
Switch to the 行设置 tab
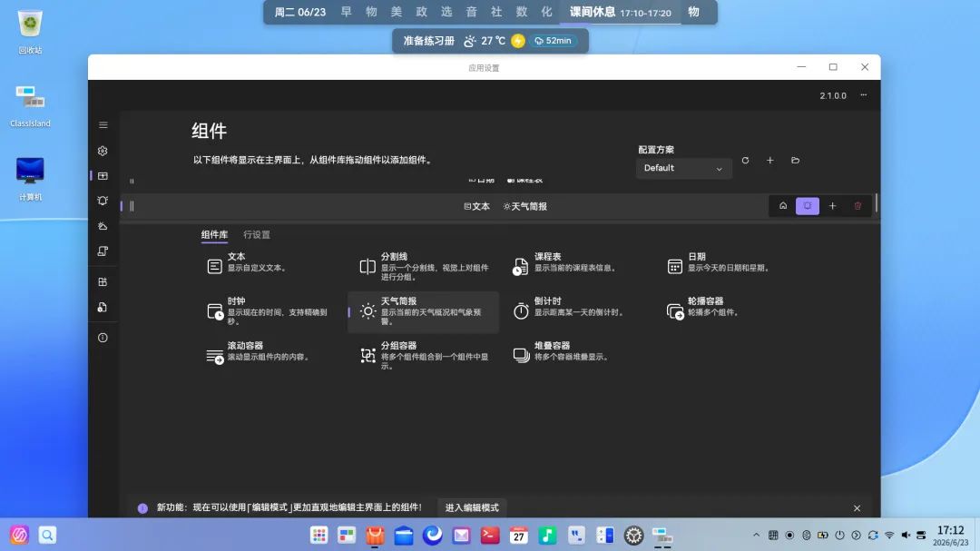coord(257,234)
